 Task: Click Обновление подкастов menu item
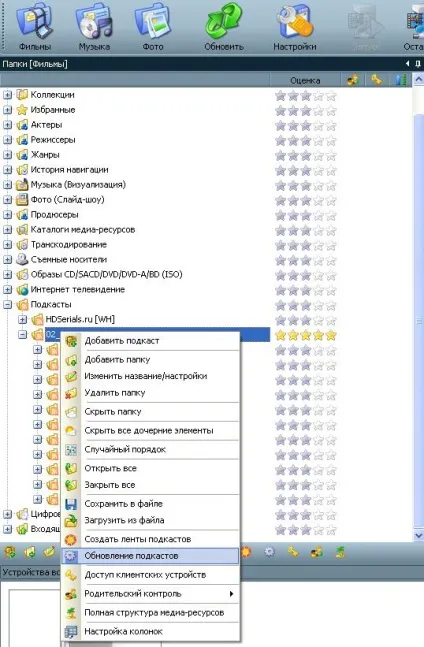(x=151, y=556)
